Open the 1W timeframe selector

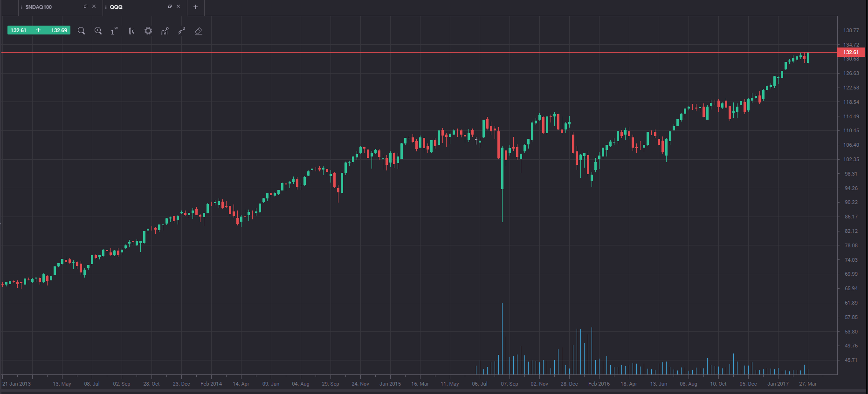pyautogui.click(x=114, y=31)
